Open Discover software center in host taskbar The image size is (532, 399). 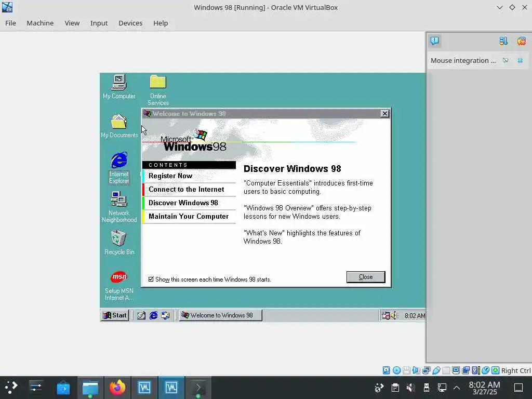point(63,388)
